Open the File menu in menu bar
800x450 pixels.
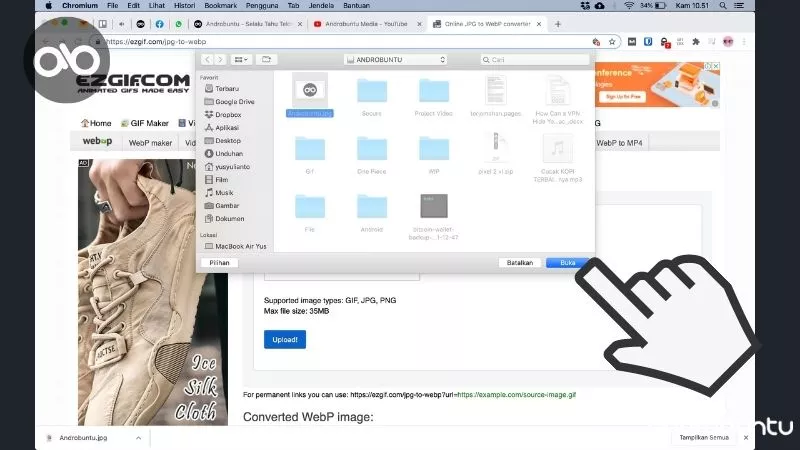pyautogui.click(x=113, y=6)
